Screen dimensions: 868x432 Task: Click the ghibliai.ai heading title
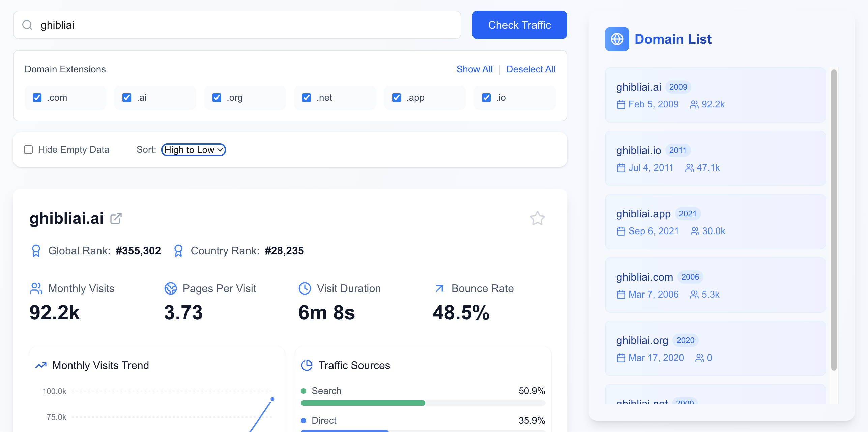click(67, 218)
